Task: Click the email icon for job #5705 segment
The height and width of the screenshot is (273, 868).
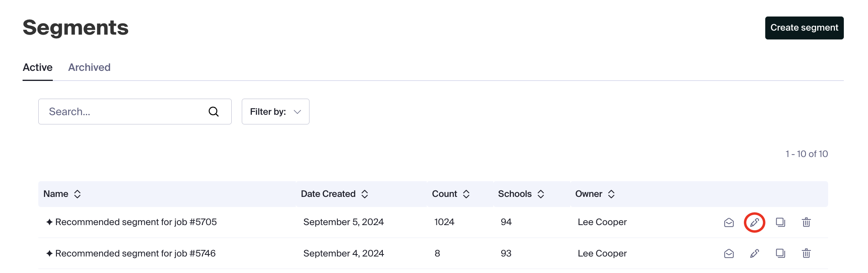Action: tap(729, 222)
